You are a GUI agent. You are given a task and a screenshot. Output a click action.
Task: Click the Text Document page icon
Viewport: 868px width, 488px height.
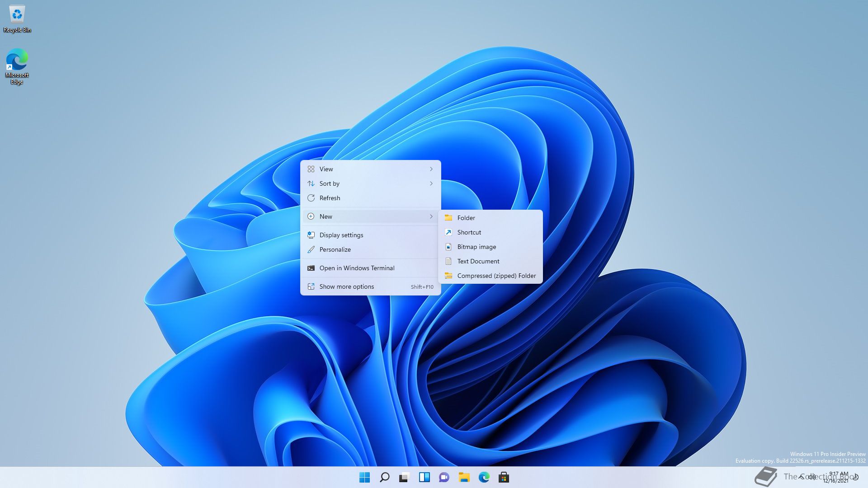point(448,261)
